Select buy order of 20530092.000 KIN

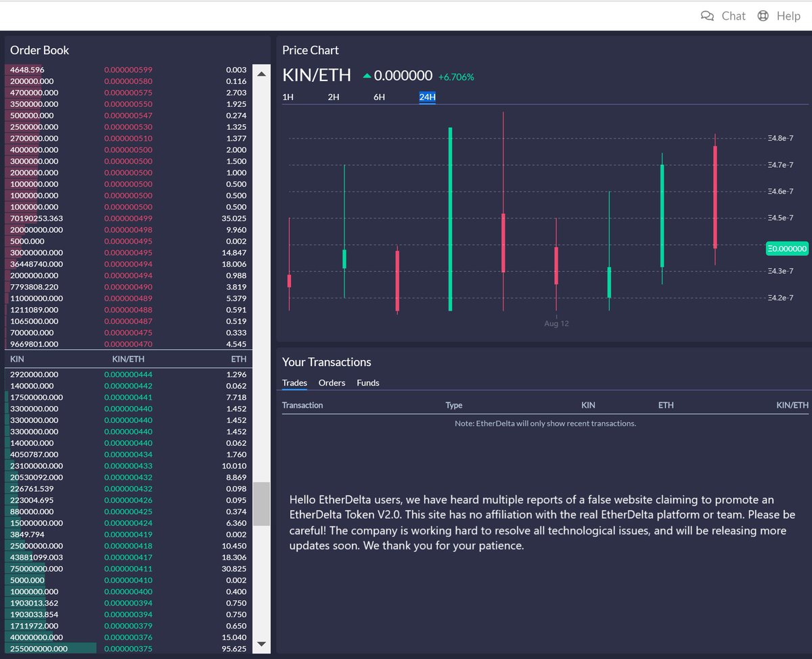click(129, 477)
